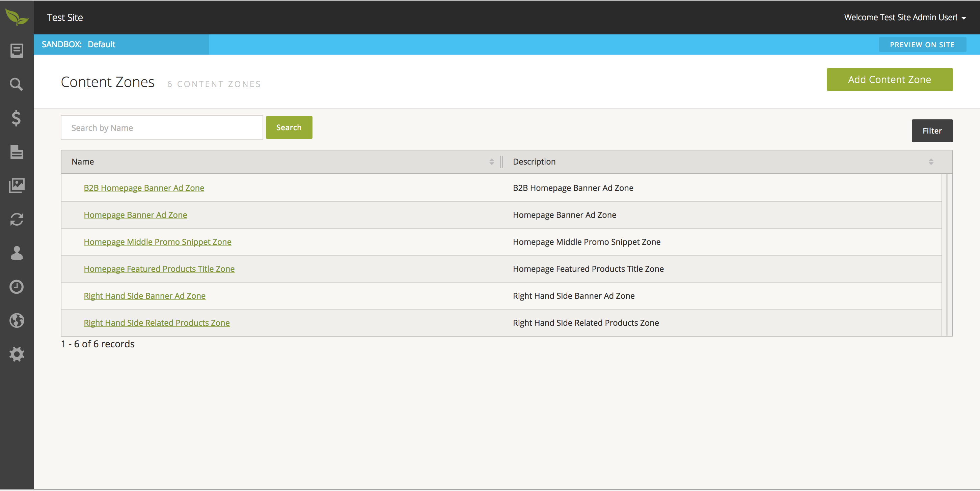Viewport: 980px width, 491px height.
Task: Open the gear settings sidebar icon
Action: coord(17,354)
